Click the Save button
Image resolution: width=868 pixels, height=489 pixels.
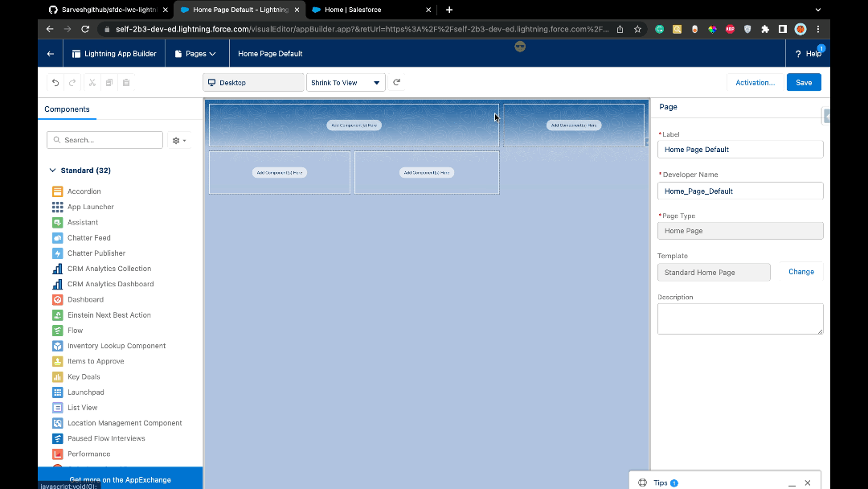(804, 83)
